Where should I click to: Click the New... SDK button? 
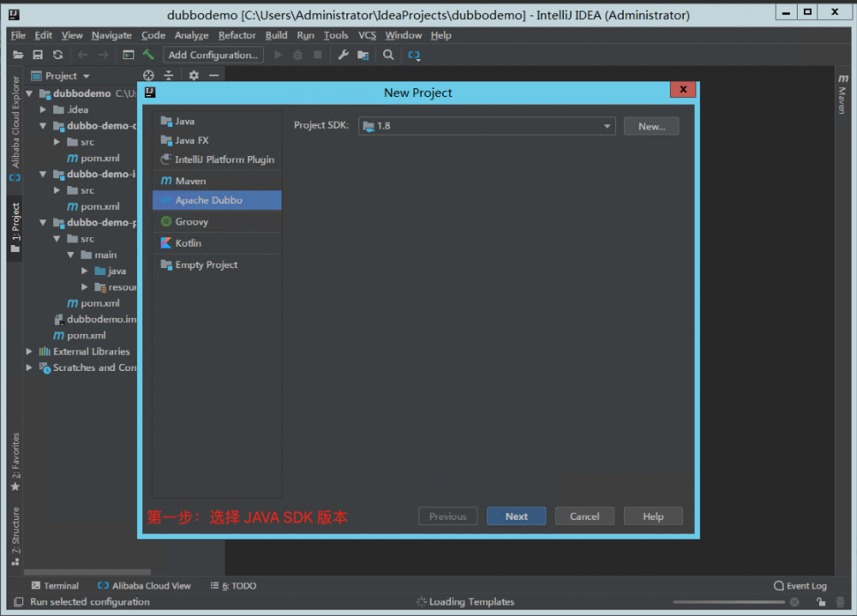point(651,126)
